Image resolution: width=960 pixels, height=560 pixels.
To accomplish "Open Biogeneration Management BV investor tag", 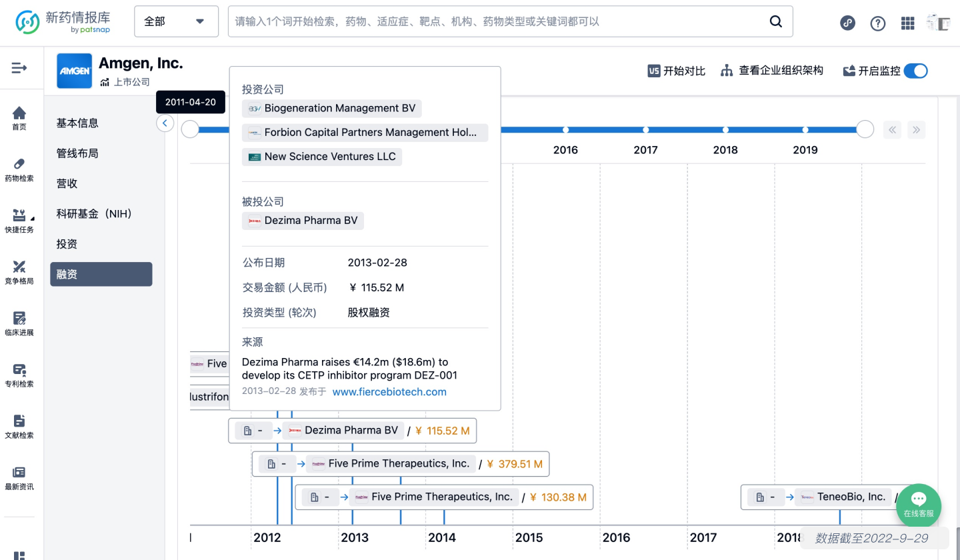I will [332, 108].
